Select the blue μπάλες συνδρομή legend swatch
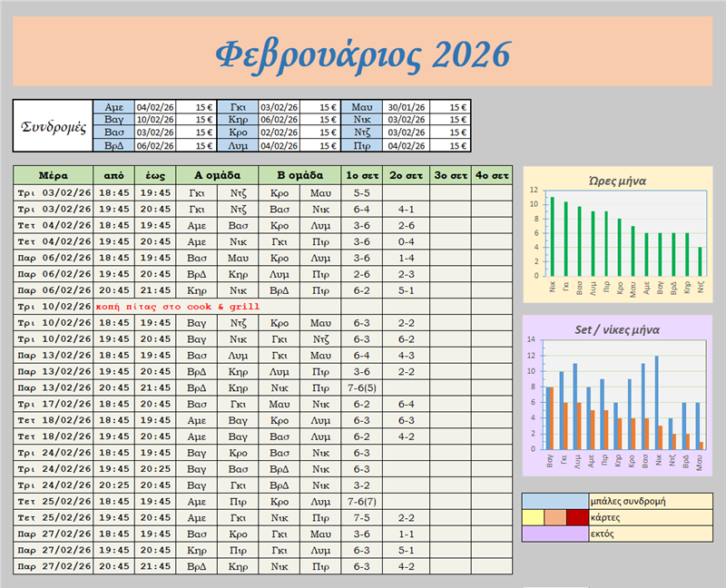This screenshot has width=726, height=588. 554,501
